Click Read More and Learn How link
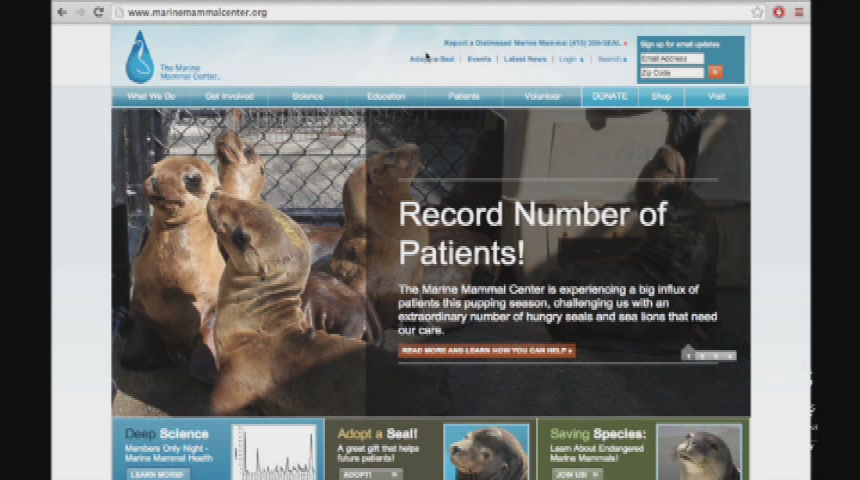Image resolution: width=860 pixels, height=480 pixels. [486, 351]
